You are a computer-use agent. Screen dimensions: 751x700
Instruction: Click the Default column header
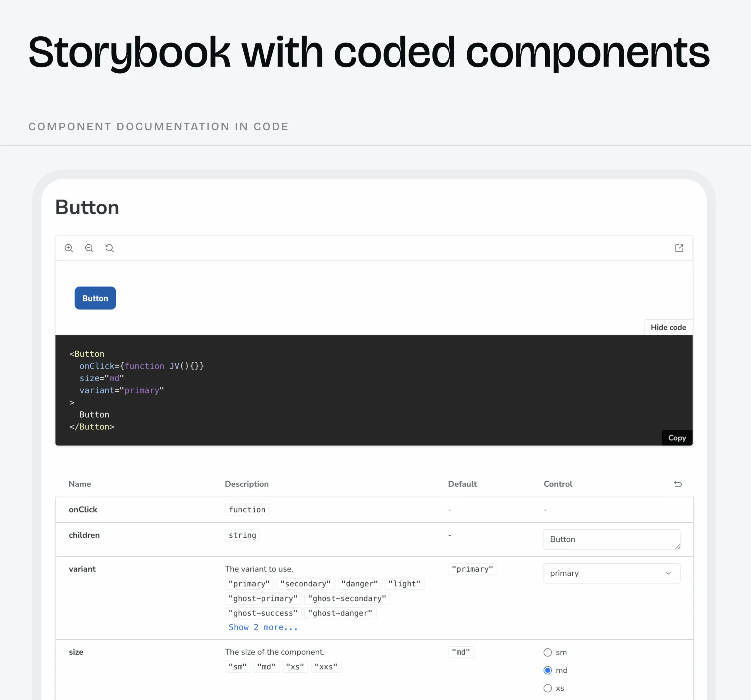pyautogui.click(x=462, y=484)
